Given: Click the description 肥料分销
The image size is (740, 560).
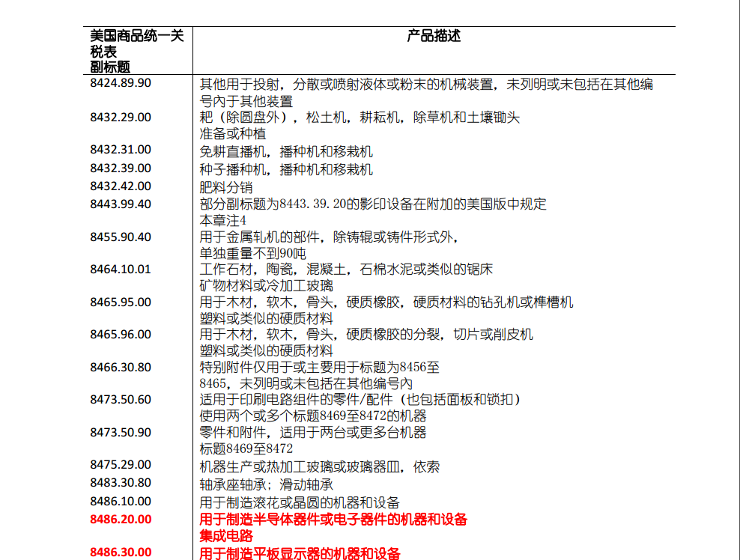Looking at the screenshot, I should tap(226, 188).
